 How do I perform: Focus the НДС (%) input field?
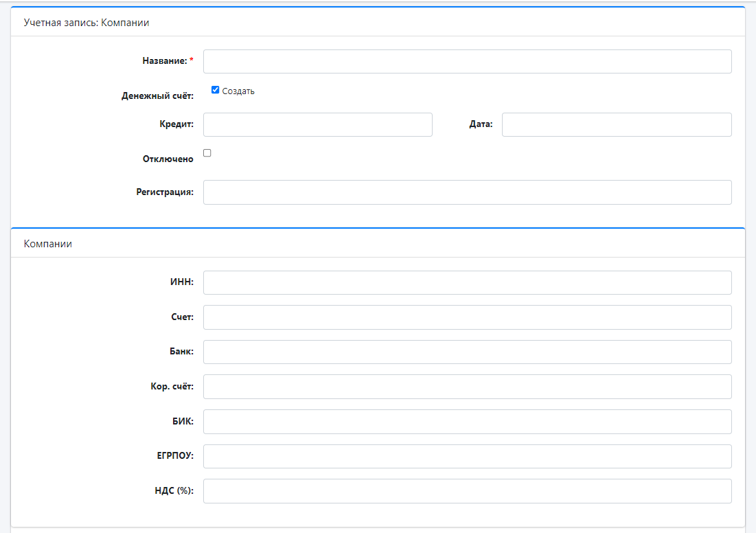pos(467,491)
